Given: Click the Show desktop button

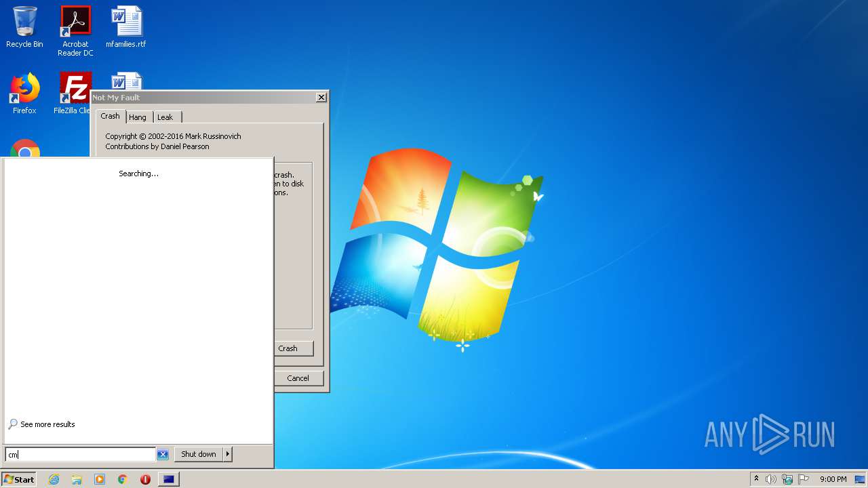Looking at the screenshot, I should 860,479.
